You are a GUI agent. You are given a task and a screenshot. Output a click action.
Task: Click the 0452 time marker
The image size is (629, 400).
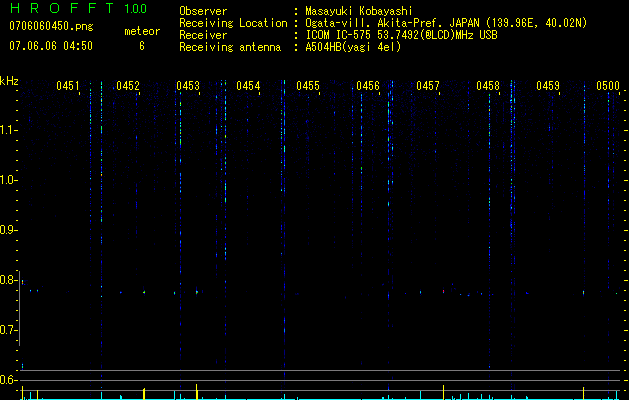pyautogui.click(x=128, y=85)
